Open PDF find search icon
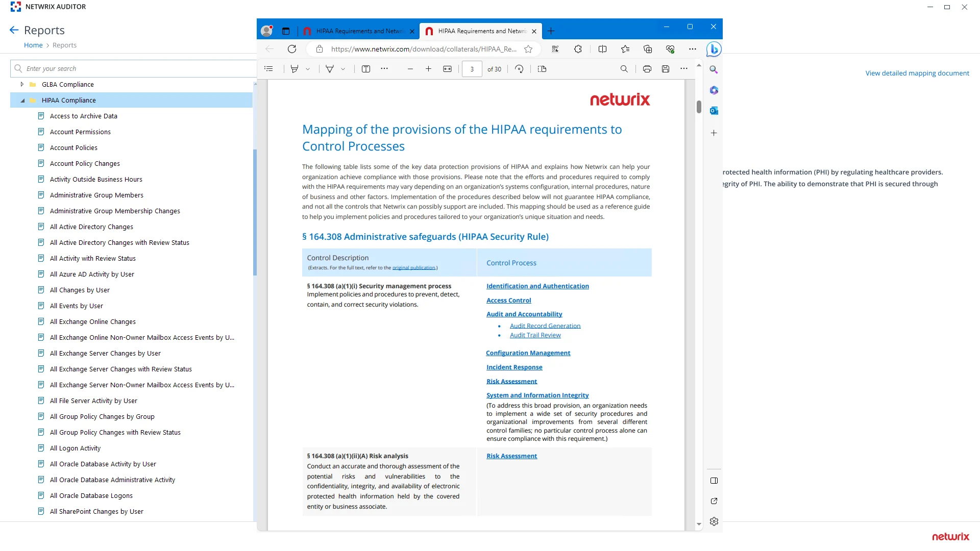980x551 pixels. click(x=624, y=69)
